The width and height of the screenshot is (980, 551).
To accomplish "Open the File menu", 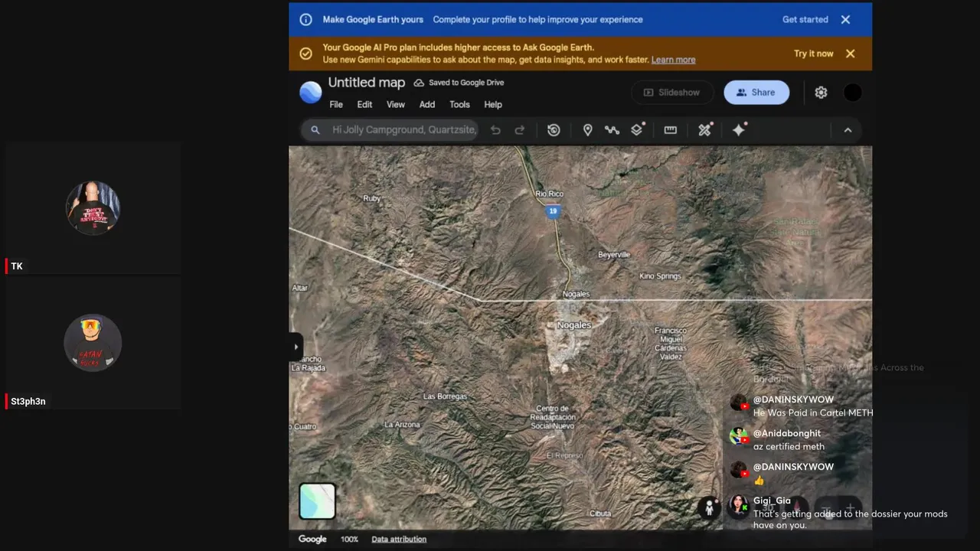I will (336, 105).
